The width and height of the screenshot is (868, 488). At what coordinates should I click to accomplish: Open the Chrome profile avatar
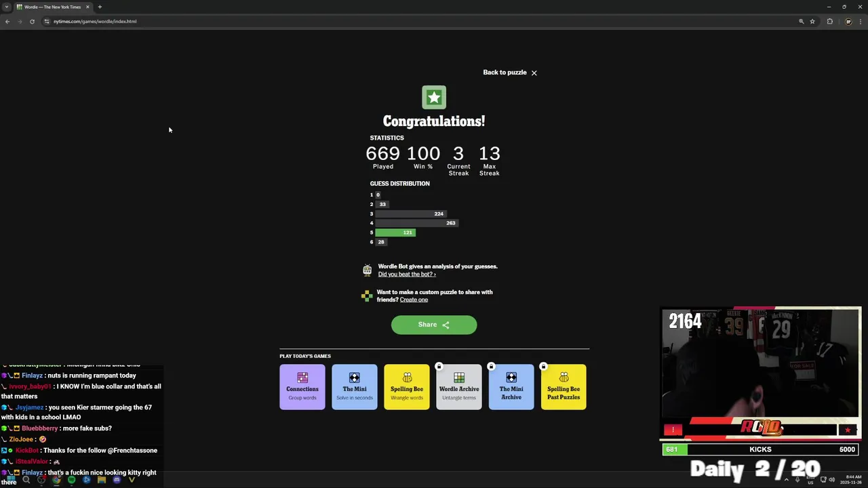click(x=848, y=21)
